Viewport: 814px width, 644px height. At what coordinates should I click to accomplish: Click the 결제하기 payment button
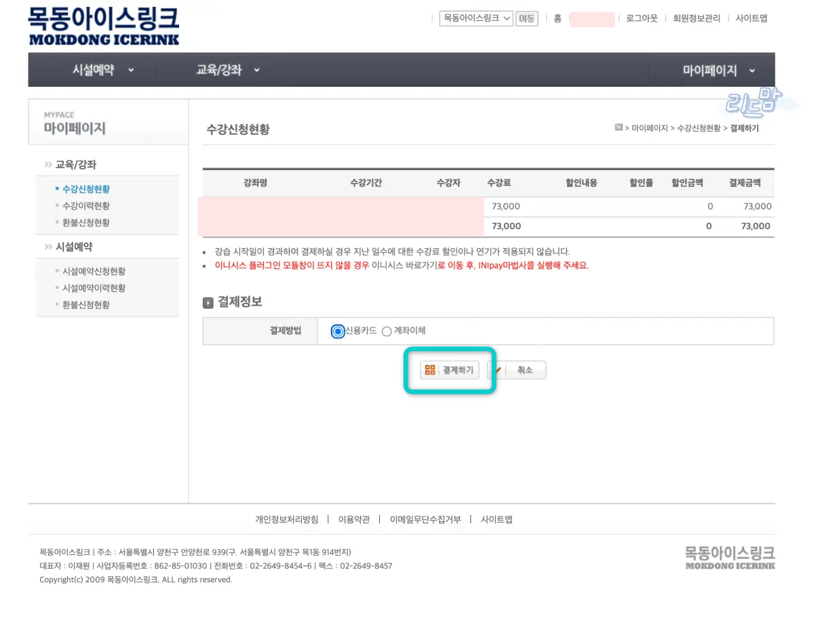450,370
